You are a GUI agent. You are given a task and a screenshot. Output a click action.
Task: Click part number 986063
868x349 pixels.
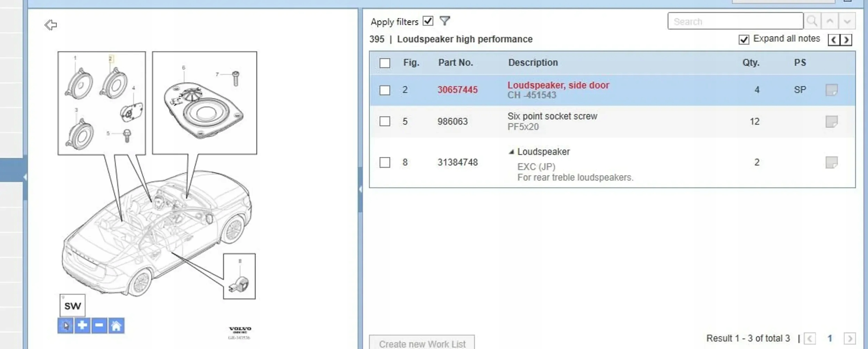(x=453, y=121)
